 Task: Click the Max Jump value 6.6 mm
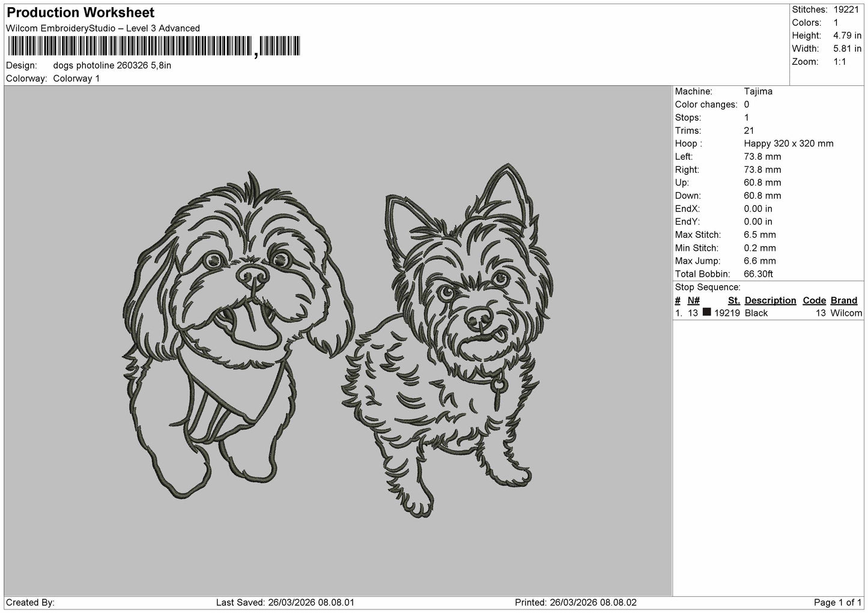tap(760, 261)
